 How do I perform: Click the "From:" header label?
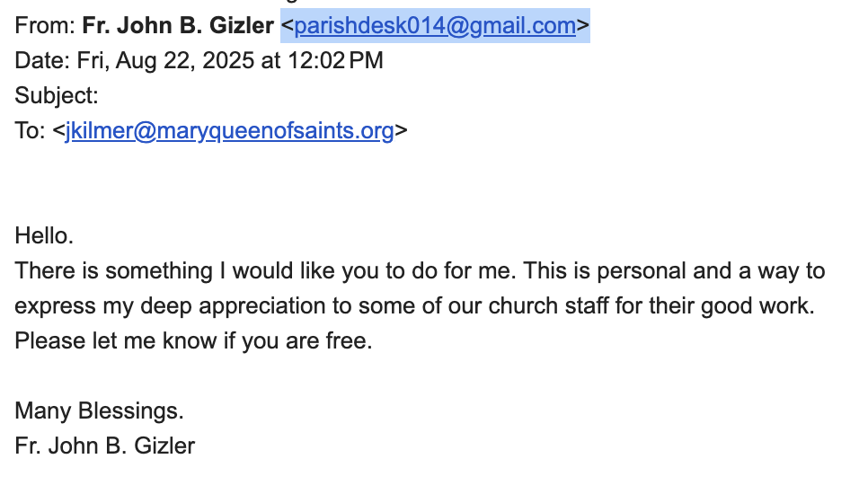[45, 26]
